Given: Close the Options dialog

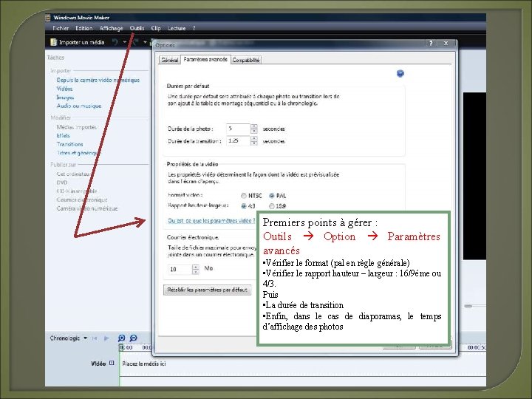Looking at the screenshot, I should [x=446, y=43].
